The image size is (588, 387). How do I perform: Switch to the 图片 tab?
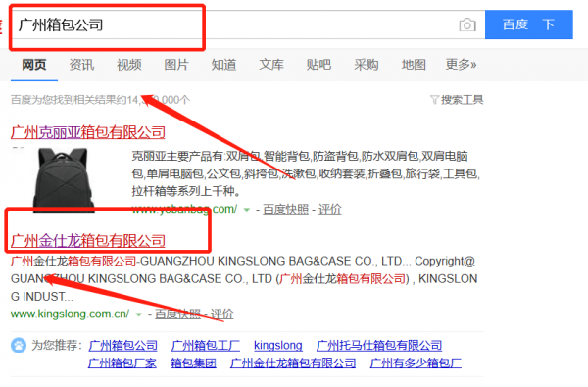pos(176,65)
